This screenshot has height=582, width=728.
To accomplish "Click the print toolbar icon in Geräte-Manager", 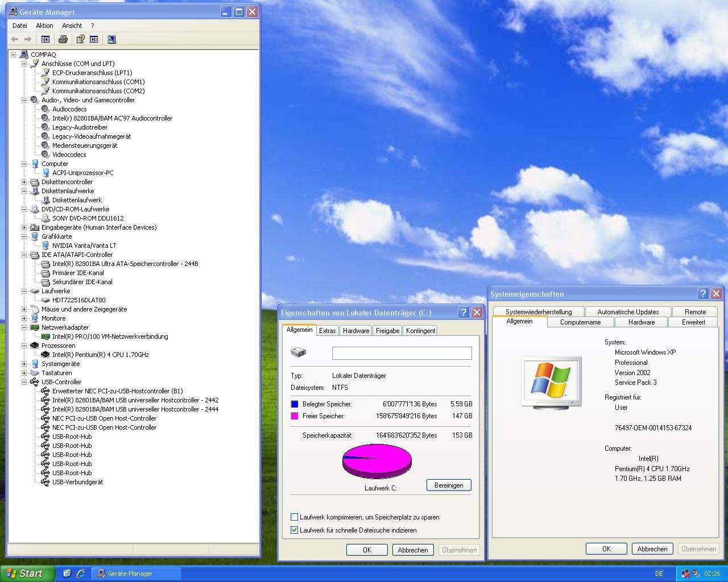I will pyautogui.click(x=63, y=39).
